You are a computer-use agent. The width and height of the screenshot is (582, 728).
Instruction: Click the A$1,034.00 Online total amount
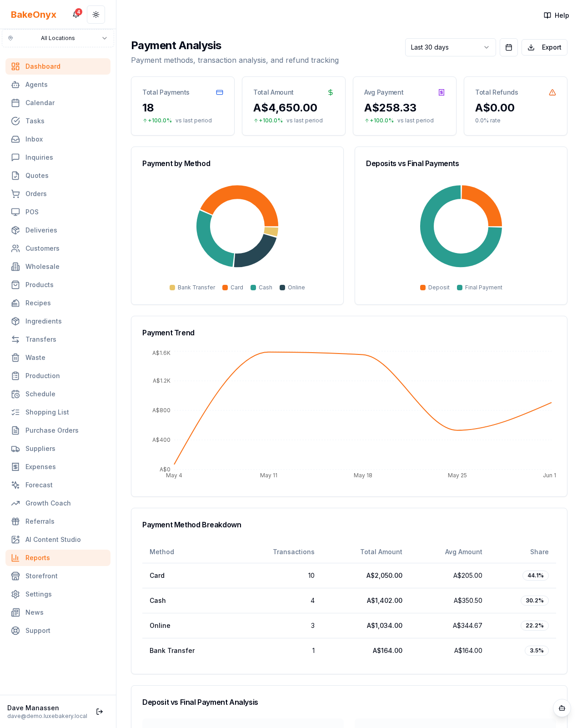coord(385,626)
